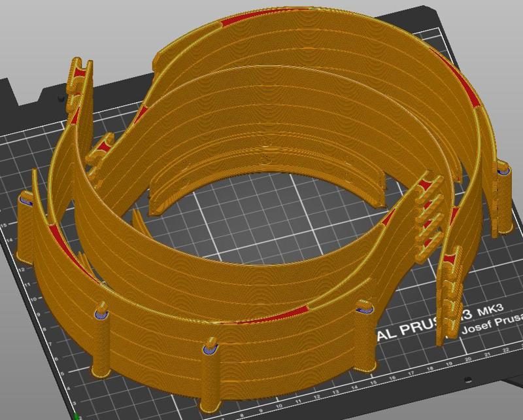The width and height of the screenshot is (523, 420).
Task: Click the 'MK3' label on the print bed
Action: (490, 310)
